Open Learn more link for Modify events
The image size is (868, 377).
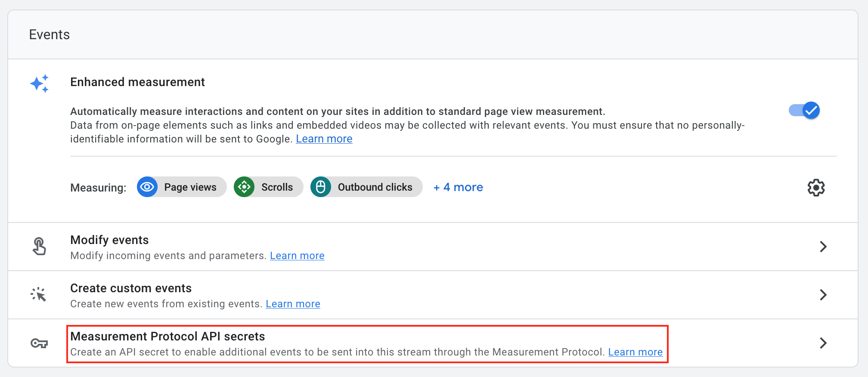click(x=297, y=256)
